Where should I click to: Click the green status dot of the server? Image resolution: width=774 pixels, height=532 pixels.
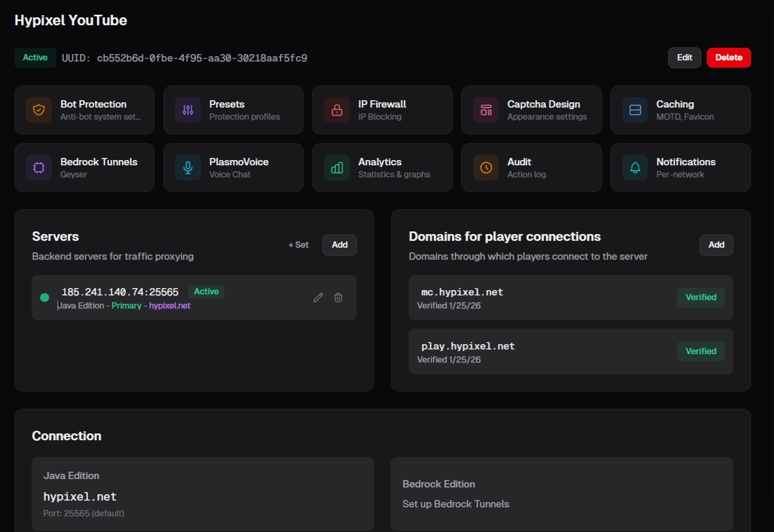[45, 297]
